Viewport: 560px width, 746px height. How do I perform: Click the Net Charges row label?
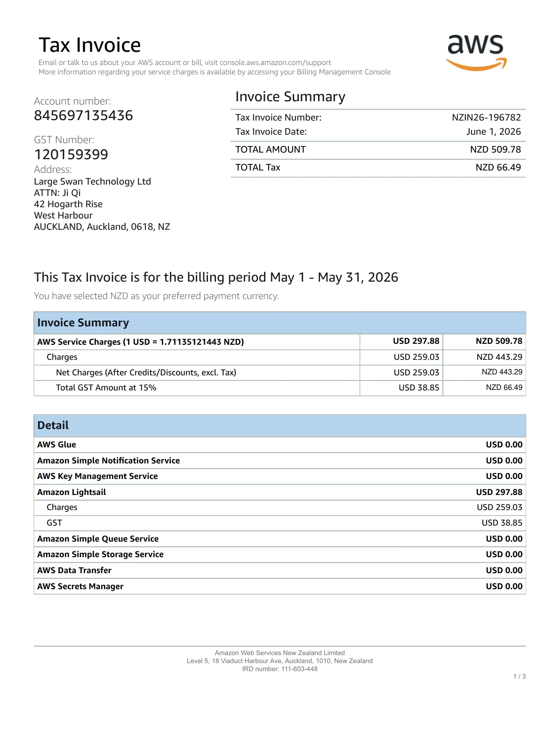(x=146, y=373)
